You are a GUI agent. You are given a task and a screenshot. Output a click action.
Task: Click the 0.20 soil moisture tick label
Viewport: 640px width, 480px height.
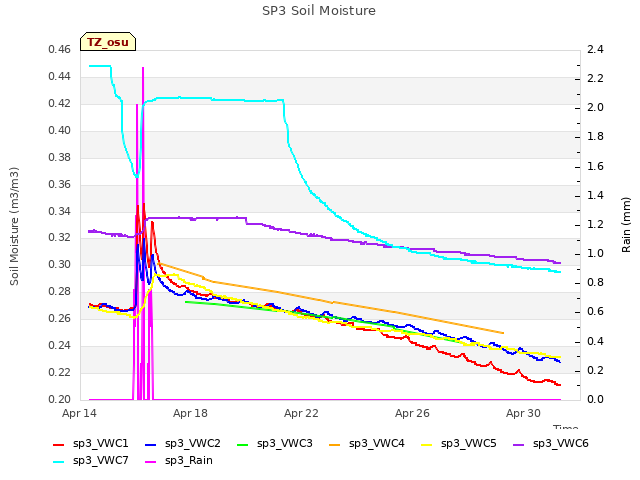(59, 399)
